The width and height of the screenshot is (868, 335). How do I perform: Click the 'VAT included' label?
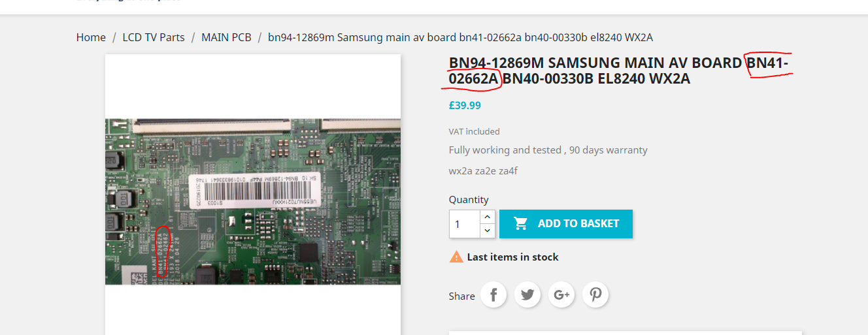[x=474, y=132]
